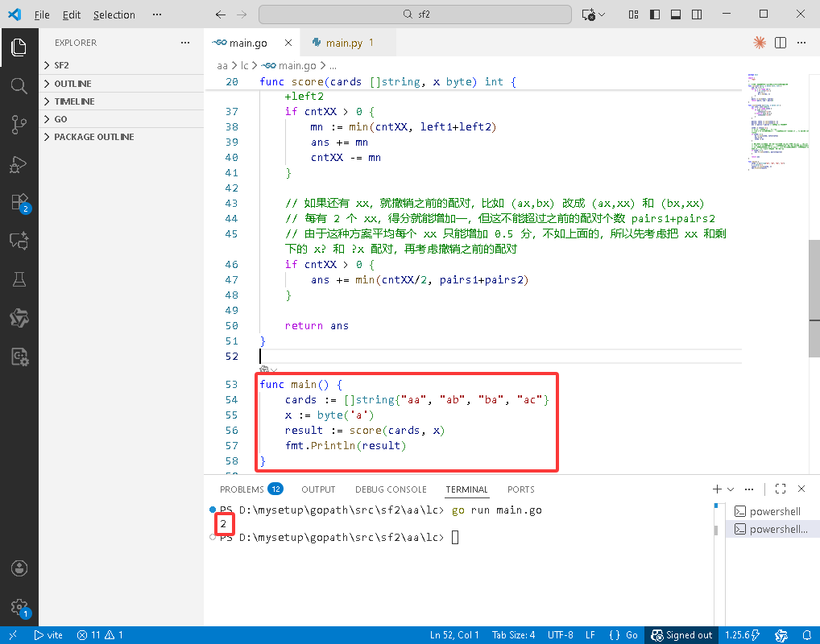Open the Selection menu
820x644 pixels.
114,14
